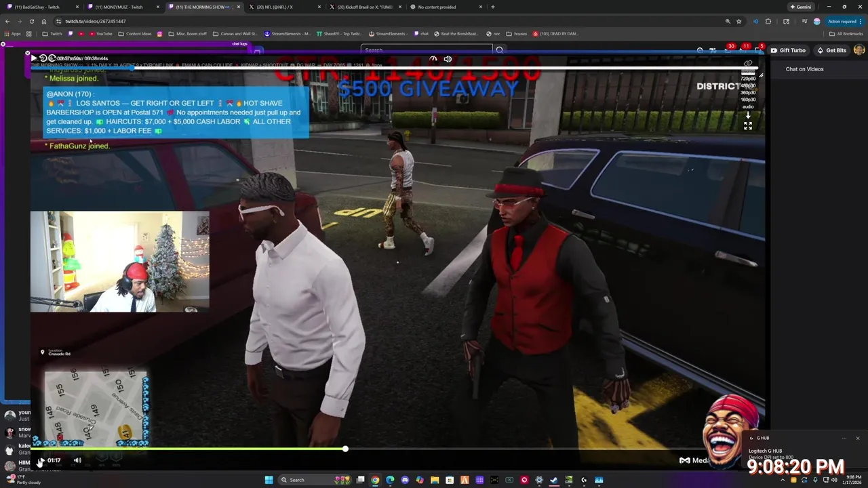Click the download arrow icon in player
The width and height of the screenshot is (868, 488).
[748, 115]
